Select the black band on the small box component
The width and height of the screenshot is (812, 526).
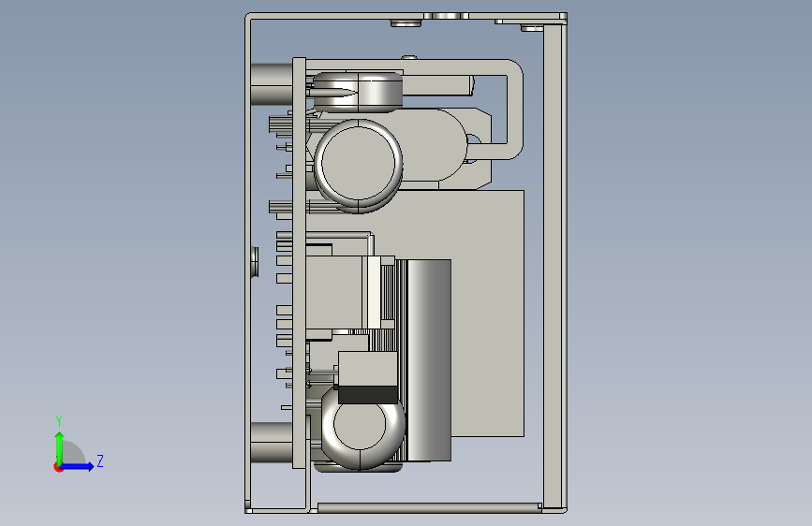[x=368, y=395]
